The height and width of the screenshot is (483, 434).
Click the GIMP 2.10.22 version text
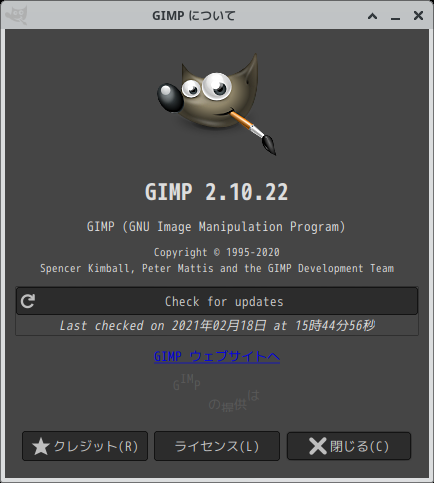216,192
